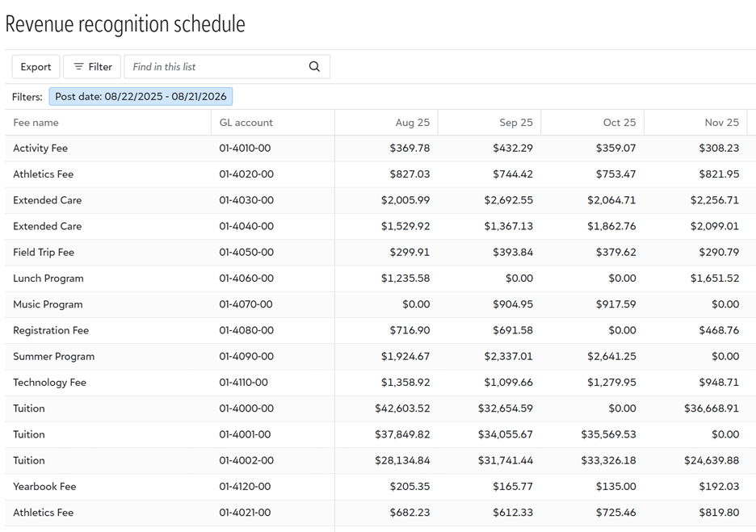Click the $36,668.91 Tuition amount
The image size is (756, 532).
712,408
